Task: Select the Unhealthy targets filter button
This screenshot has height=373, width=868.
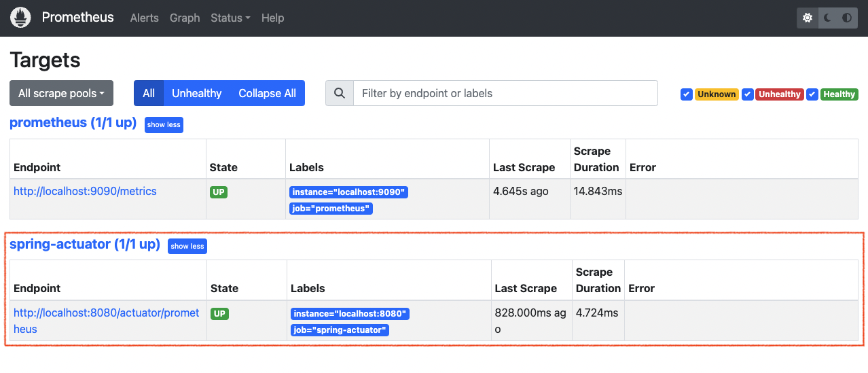Action: (x=197, y=93)
